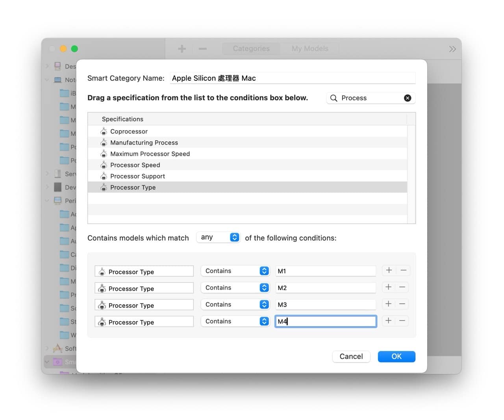Click the Maximum Processor Speed row icon
Image resolution: width=504 pixels, height=420 pixels.
104,154
